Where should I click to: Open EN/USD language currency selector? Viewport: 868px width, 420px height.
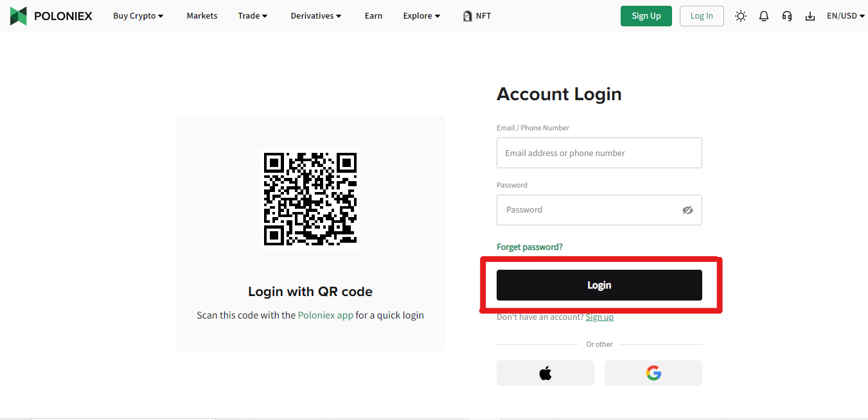(x=846, y=16)
